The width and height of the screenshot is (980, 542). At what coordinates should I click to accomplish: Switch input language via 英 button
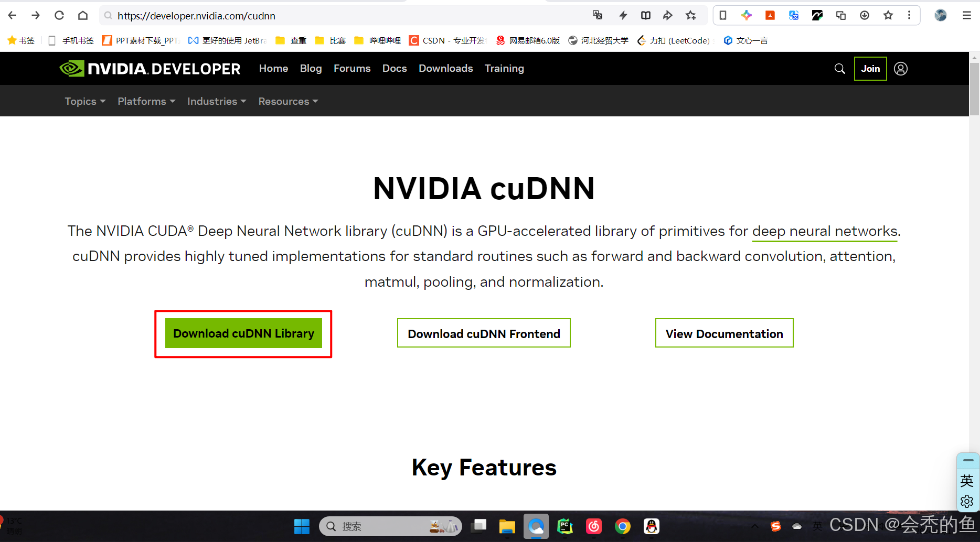967,481
